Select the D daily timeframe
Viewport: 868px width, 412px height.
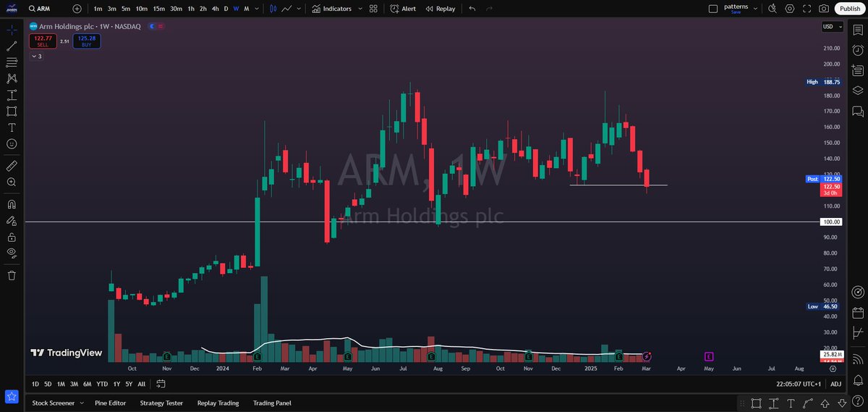[x=226, y=9]
